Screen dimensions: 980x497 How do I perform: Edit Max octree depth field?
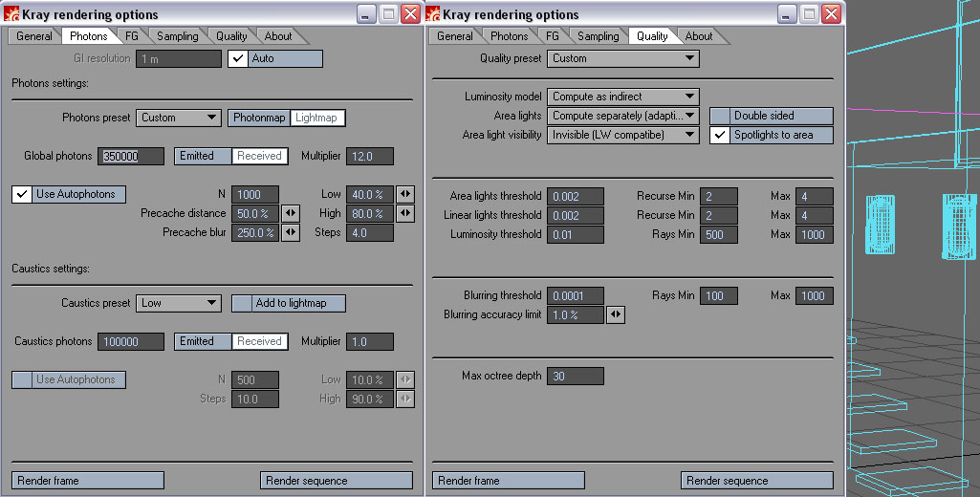pyautogui.click(x=576, y=376)
